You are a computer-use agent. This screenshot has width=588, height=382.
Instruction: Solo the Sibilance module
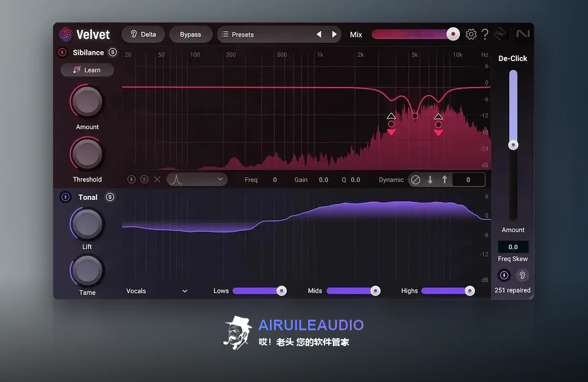pyautogui.click(x=112, y=52)
